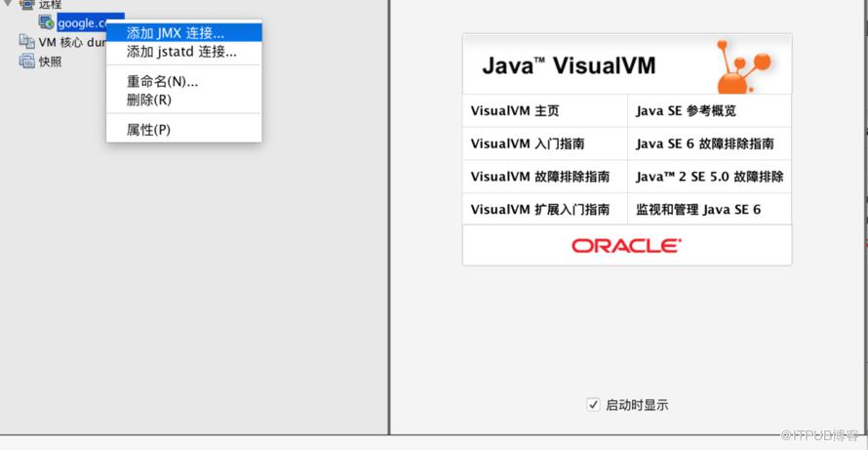This screenshot has width=868, height=450.
Task: Click the 快照 snapshots icon
Action: point(26,61)
